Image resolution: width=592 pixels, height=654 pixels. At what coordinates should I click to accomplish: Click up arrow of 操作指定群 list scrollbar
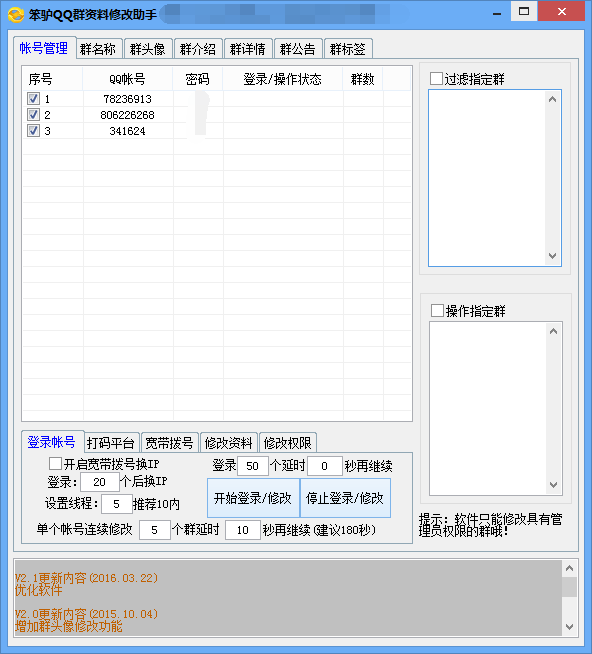[554, 332]
